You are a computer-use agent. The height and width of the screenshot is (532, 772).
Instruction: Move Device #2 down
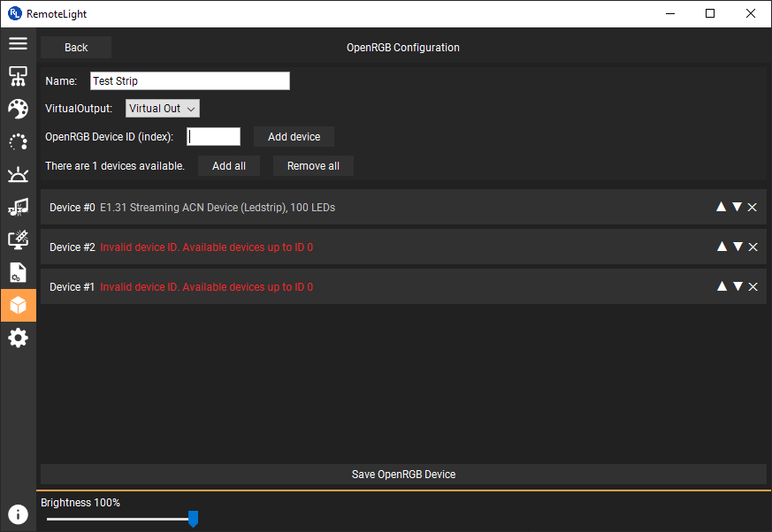point(738,246)
